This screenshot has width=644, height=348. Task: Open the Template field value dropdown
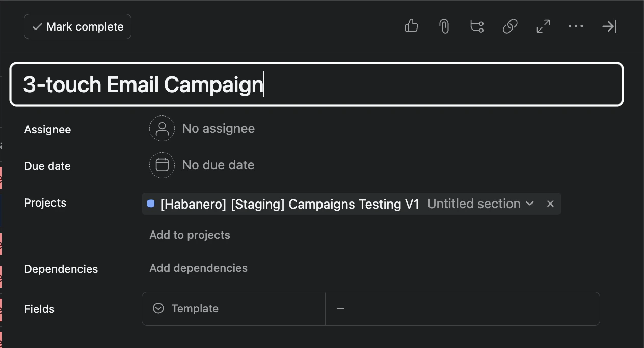click(462, 309)
